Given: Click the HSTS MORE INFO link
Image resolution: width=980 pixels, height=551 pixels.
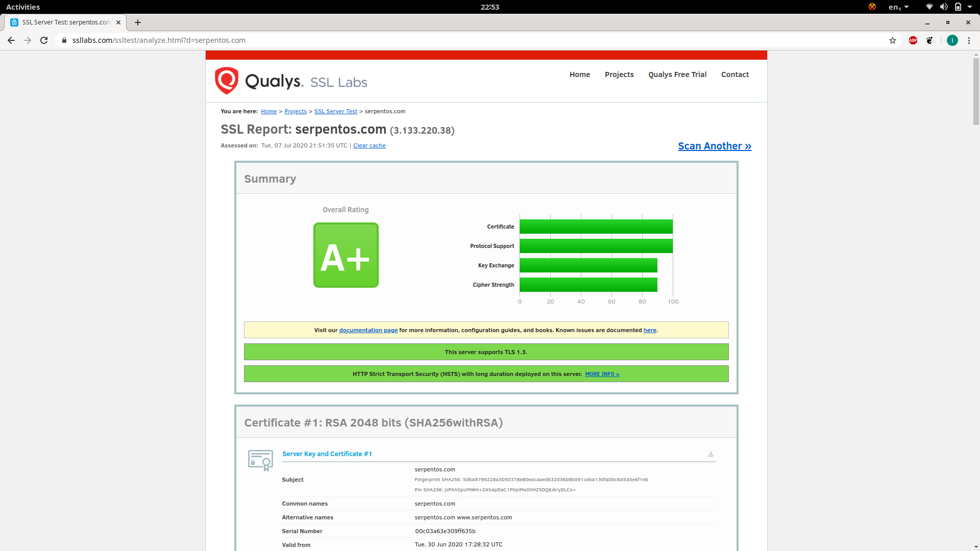Looking at the screenshot, I should [602, 374].
